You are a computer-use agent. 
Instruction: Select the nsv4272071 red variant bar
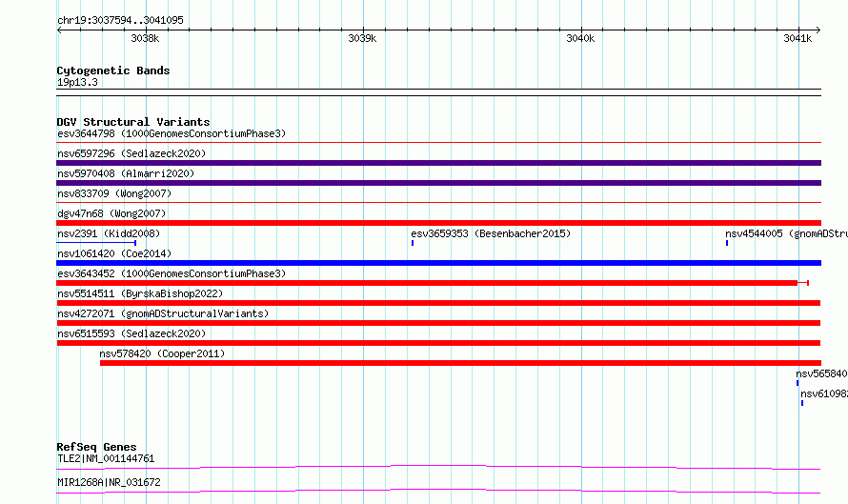point(438,323)
